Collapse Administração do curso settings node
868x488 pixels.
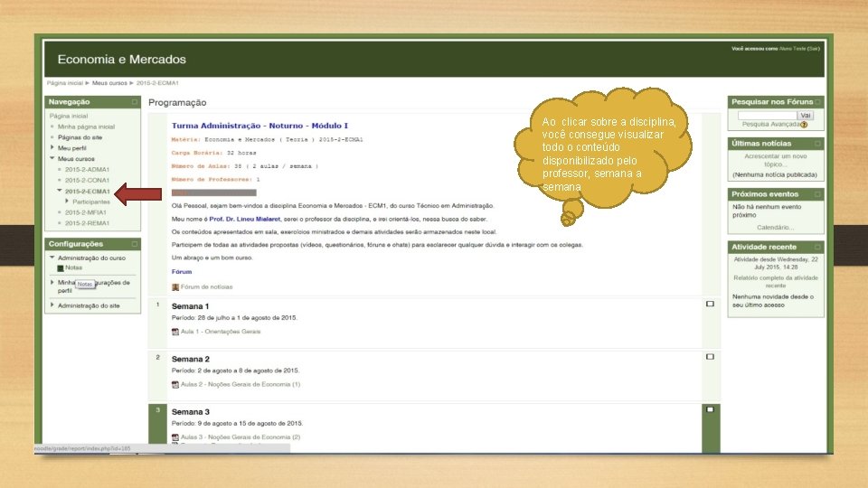52,258
